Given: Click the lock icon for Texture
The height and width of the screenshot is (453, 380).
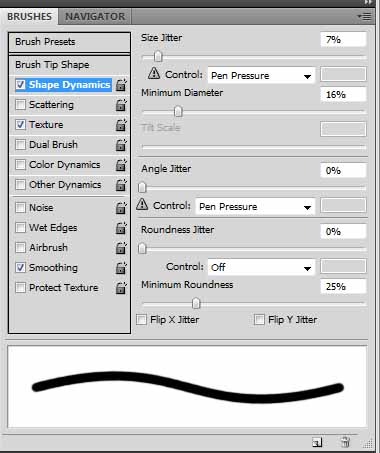Looking at the screenshot, I should [x=121, y=125].
